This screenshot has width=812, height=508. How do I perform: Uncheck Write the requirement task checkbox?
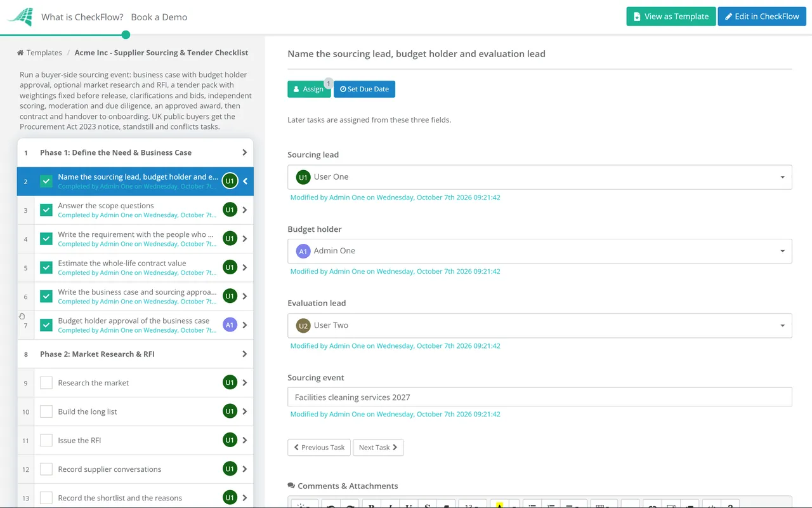coord(46,239)
